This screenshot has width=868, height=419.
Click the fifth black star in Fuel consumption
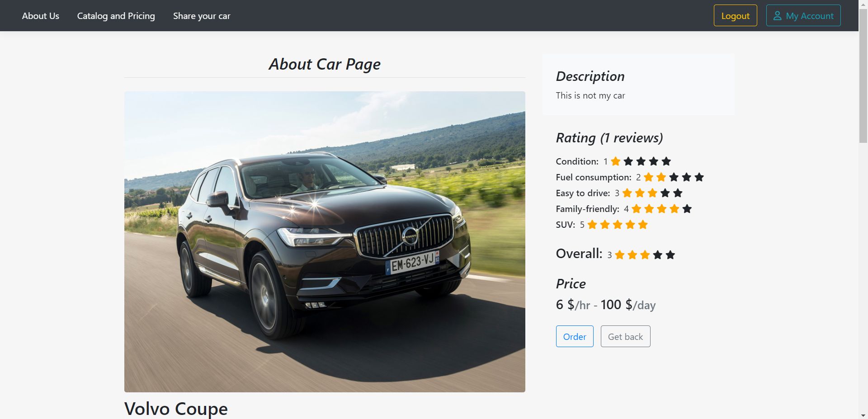[x=699, y=177]
